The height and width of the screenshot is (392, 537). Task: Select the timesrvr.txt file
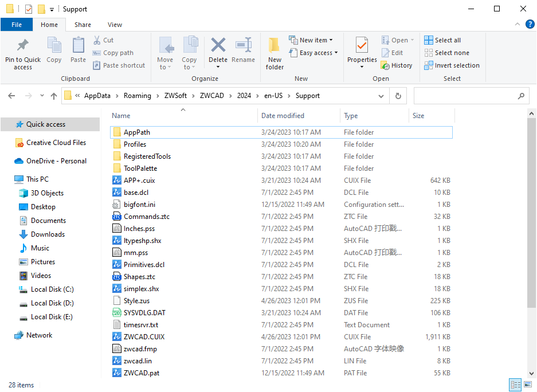135,324
